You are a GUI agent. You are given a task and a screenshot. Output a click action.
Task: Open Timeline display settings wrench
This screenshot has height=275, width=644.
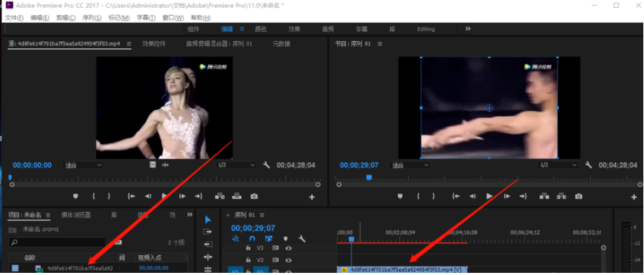(x=301, y=238)
